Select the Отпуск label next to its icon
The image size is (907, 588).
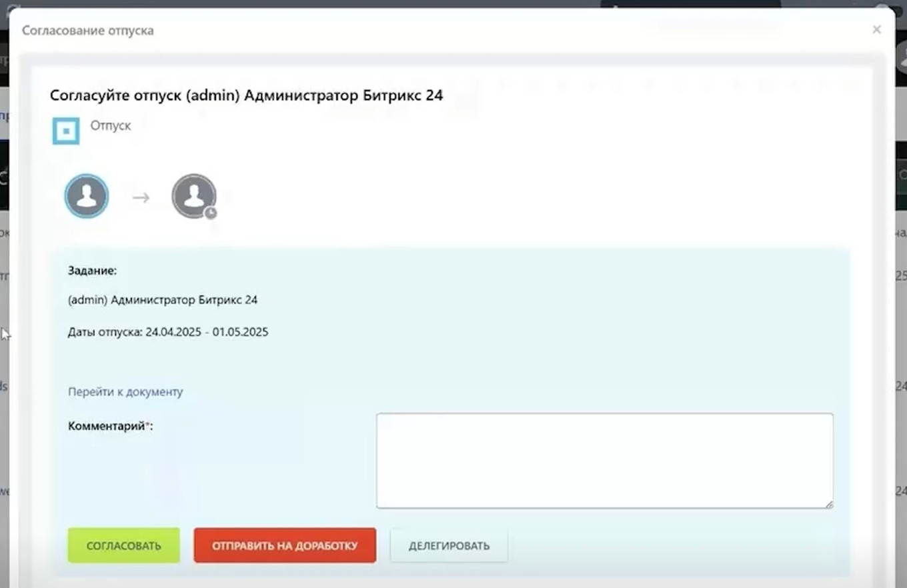point(111,125)
